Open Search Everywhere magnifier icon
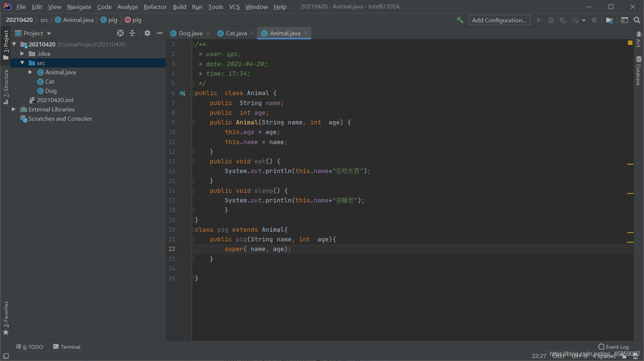 [637, 20]
